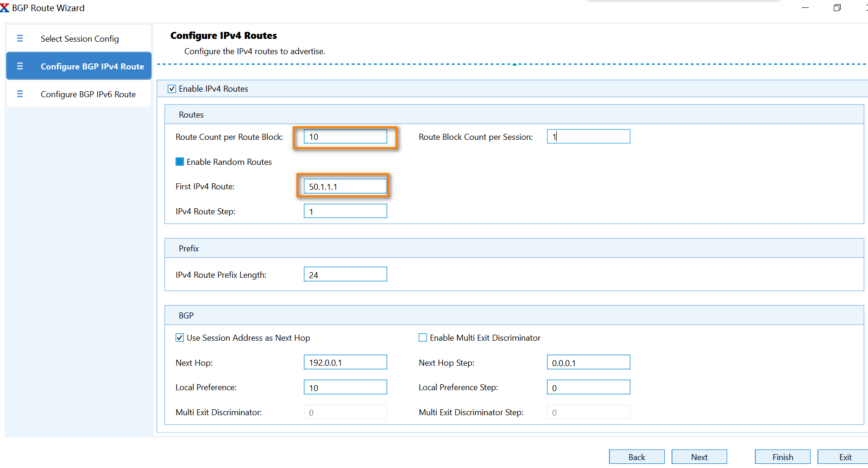Click the Route Block Count per Session field
The width and height of the screenshot is (868, 468).
[588, 137]
